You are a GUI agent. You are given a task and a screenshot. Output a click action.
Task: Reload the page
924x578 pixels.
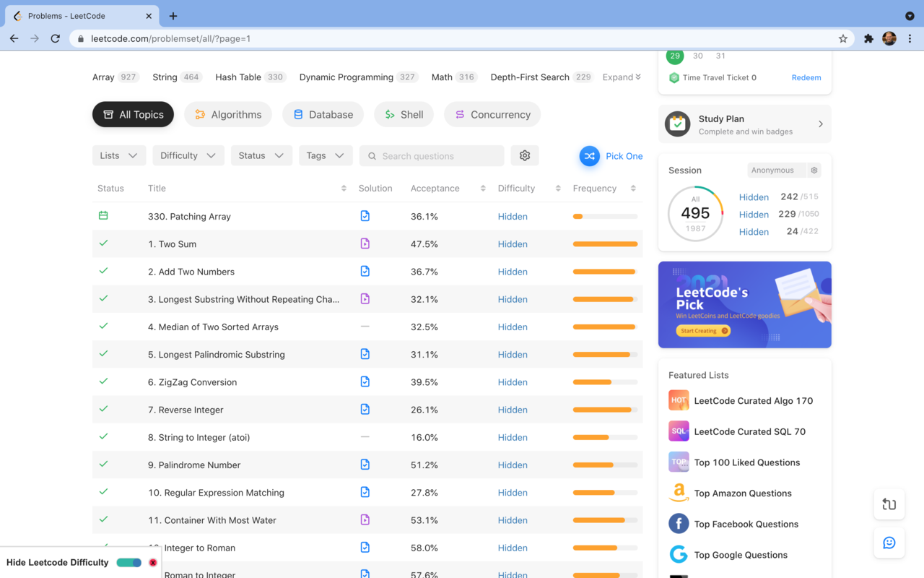click(x=55, y=38)
